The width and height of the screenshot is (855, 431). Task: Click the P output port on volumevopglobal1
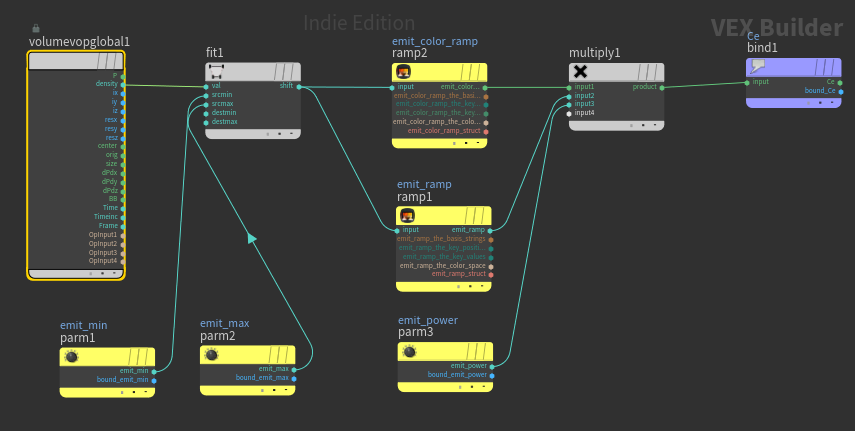[x=123, y=76]
